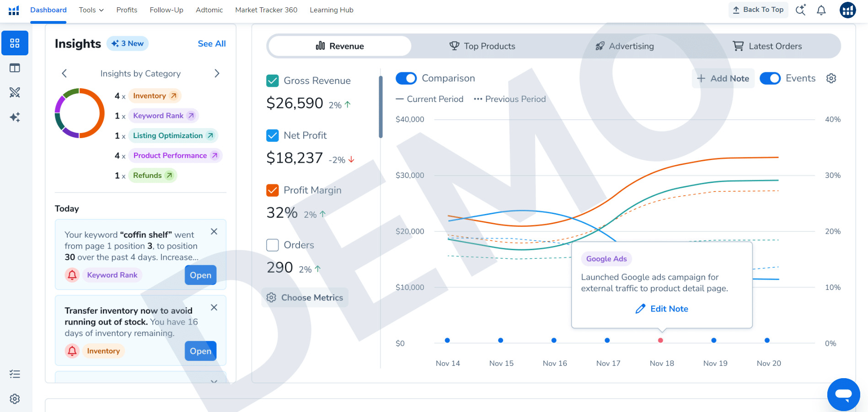Open the notifications bell icon
The height and width of the screenshot is (412, 868).
[821, 10]
